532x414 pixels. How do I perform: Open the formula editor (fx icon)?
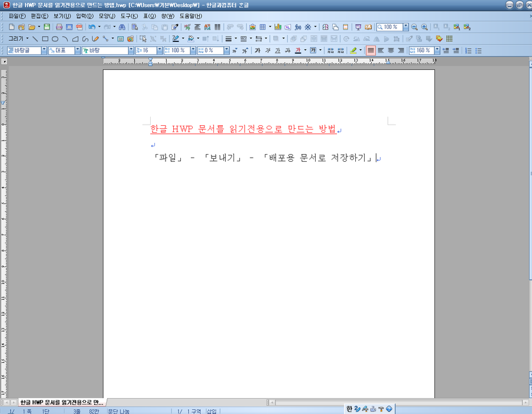pos(298,27)
